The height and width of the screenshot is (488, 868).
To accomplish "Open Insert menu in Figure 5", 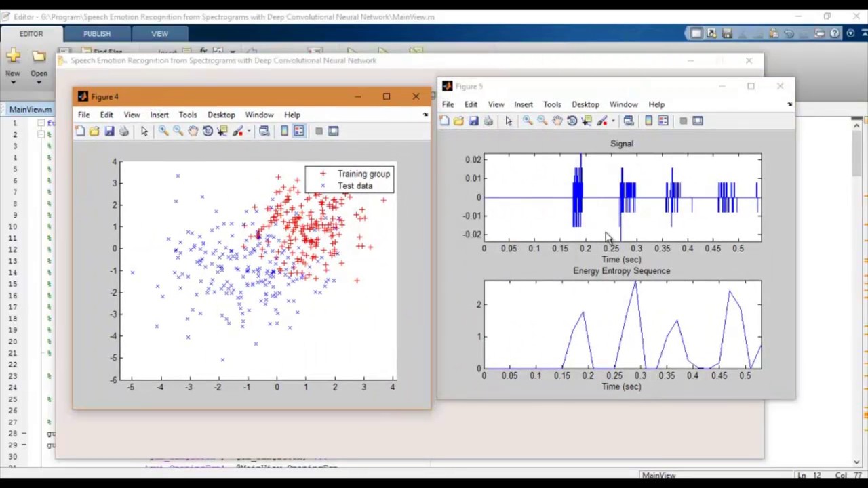I will click(524, 104).
